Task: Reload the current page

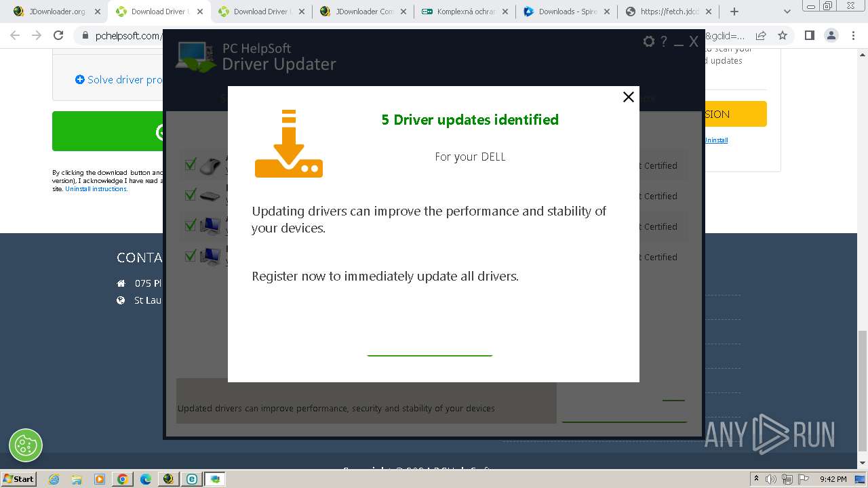Action: 58,35
